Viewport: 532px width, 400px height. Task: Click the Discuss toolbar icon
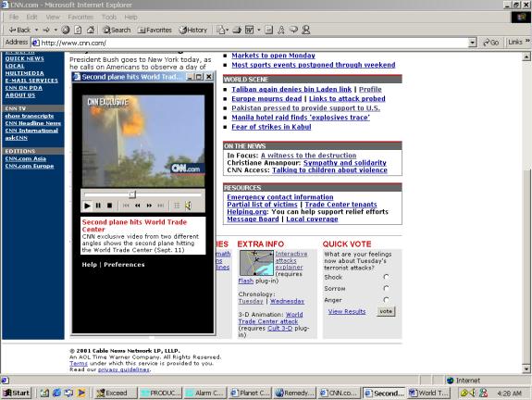268,30
